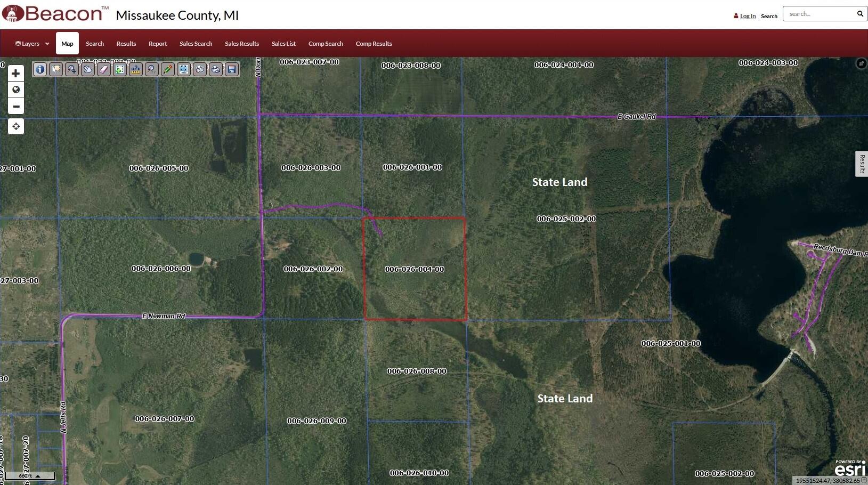Screen dimensions: 868x485
Task: Click inside the search text field
Action: point(819,14)
